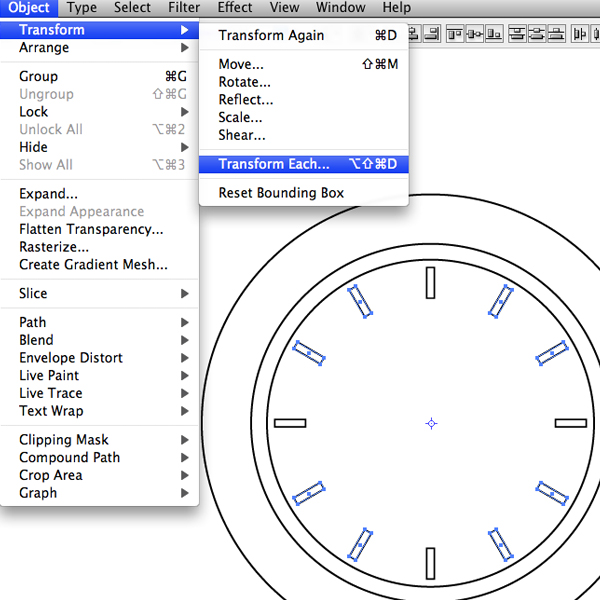Click the vertical distribute bottom icon
This screenshot has height=600, width=600.
(x=556, y=34)
